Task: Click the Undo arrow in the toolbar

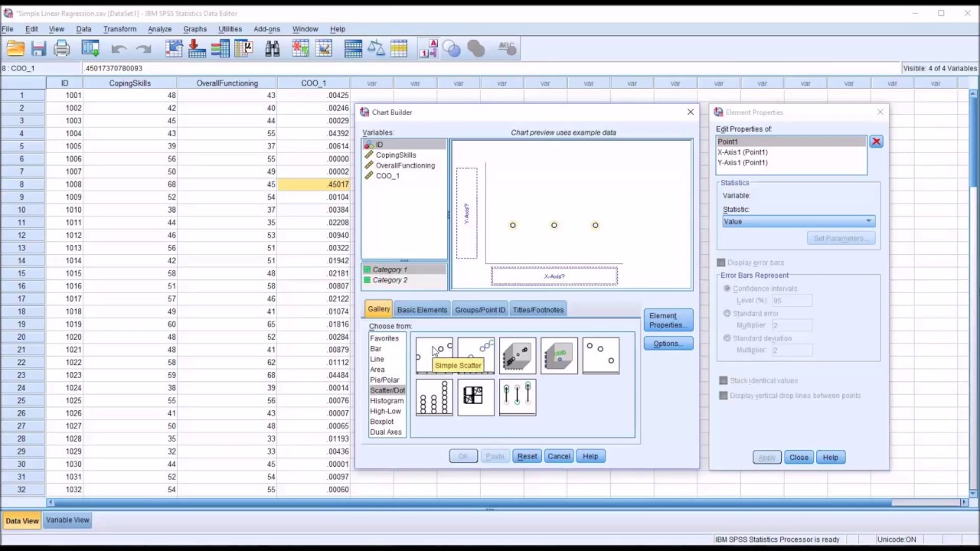Action: (x=119, y=49)
